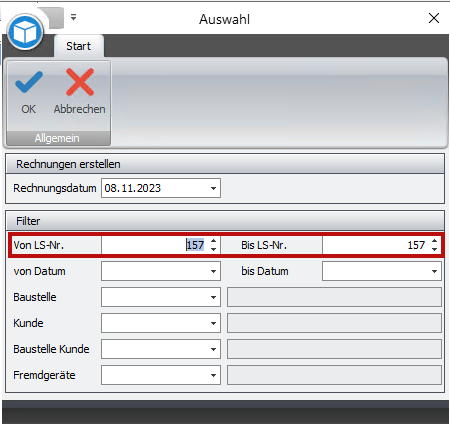Open the Kunde dropdown list
Image resolution: width=450 pixels, height=425 pixels.
point(214,323)
